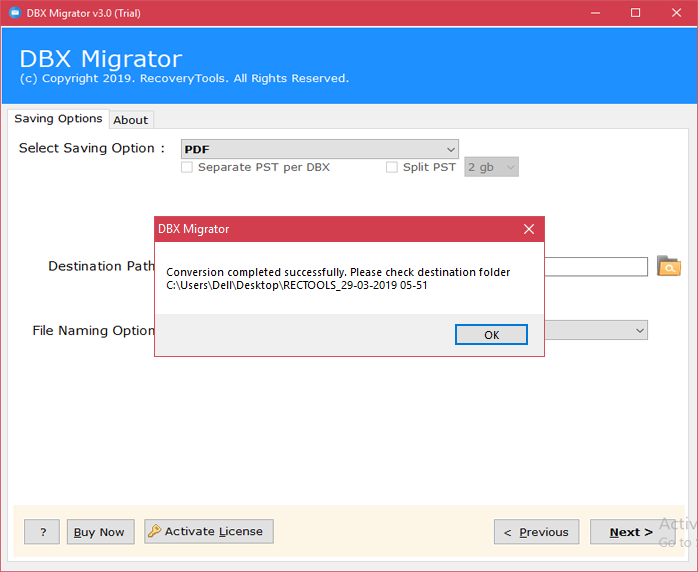This screenshot has width=698, height=572.
Task: Click the 'Conversion completed successfully' message text
Action: tap(256, 272)
